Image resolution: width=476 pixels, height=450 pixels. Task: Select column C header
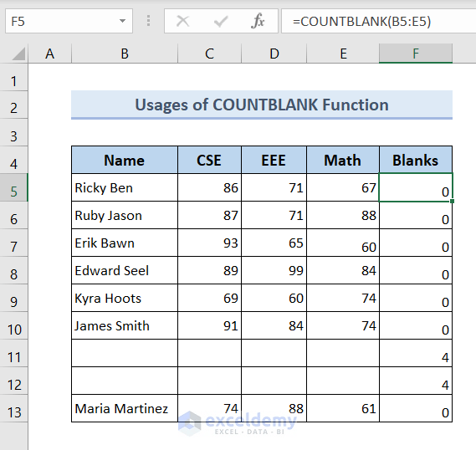(x=209, y=54)
